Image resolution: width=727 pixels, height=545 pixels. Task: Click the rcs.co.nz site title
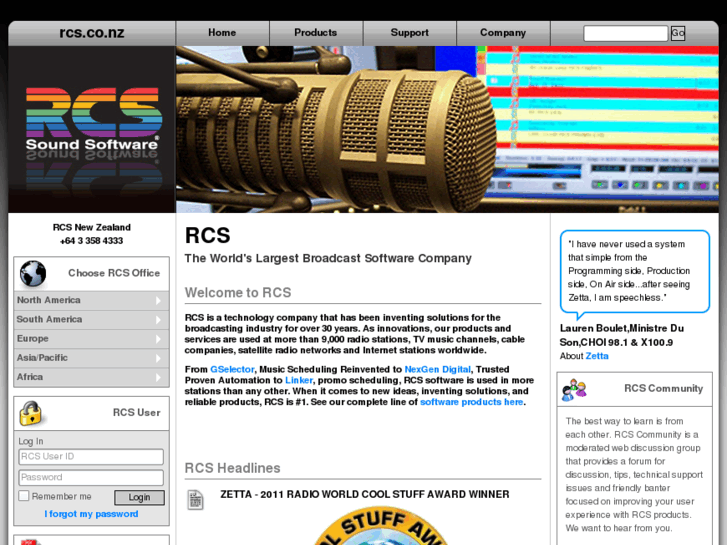pos(92,33)
